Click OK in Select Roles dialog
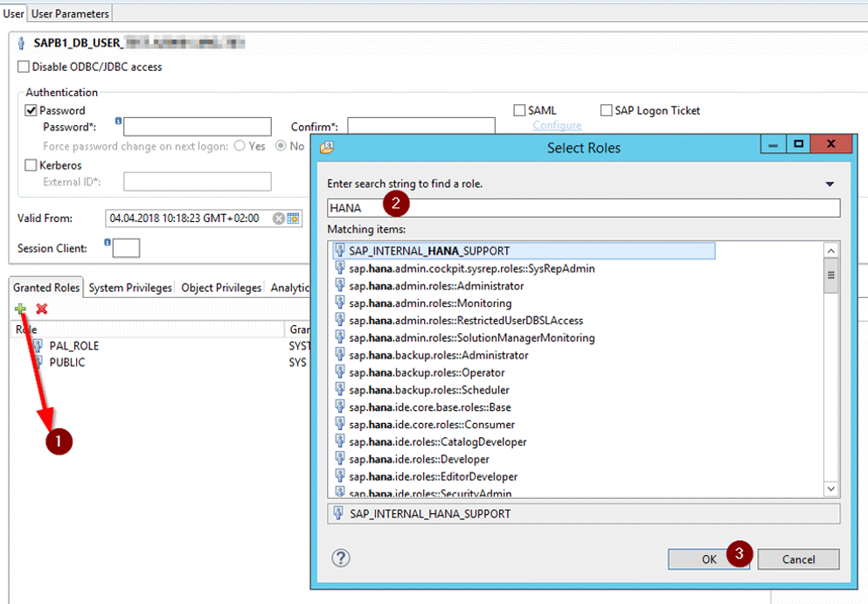The image size is (868, 604). click(709, 559)
